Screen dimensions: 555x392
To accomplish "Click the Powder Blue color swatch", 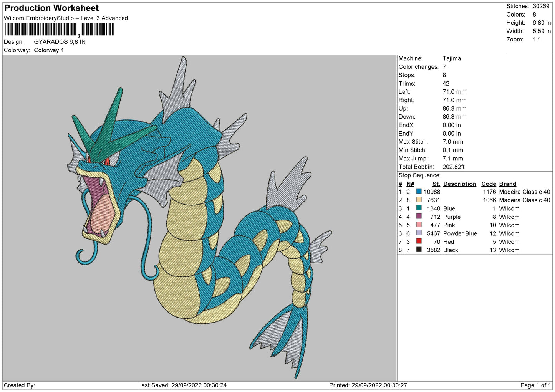I will pyautogui.click(x=419, y=233).
